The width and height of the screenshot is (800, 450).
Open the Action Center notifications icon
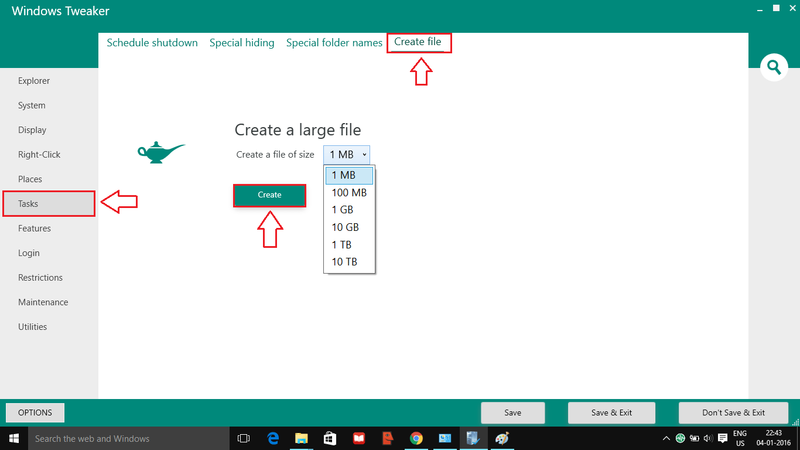(722, 438)
